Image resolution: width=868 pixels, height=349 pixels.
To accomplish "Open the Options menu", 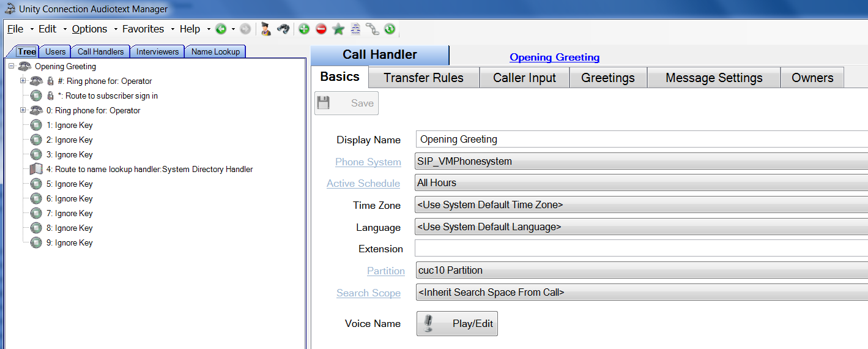I will (x=89, y=29).
